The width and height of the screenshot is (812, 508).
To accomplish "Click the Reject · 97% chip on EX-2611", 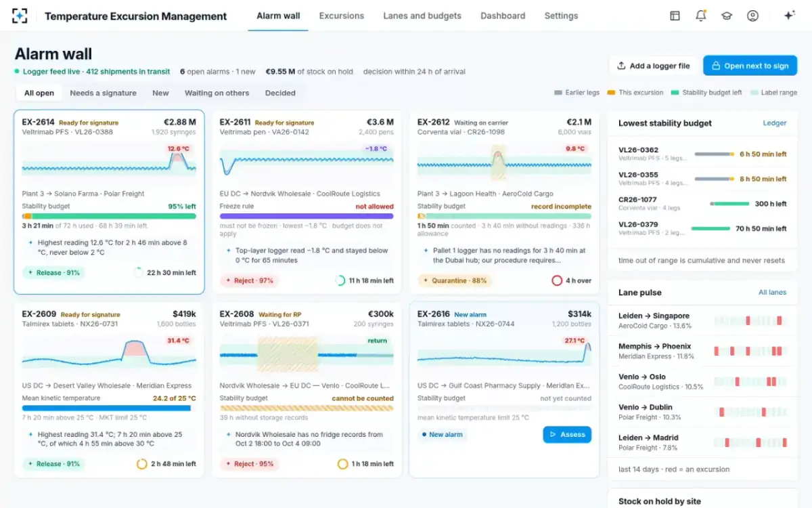I will point(249,280).
